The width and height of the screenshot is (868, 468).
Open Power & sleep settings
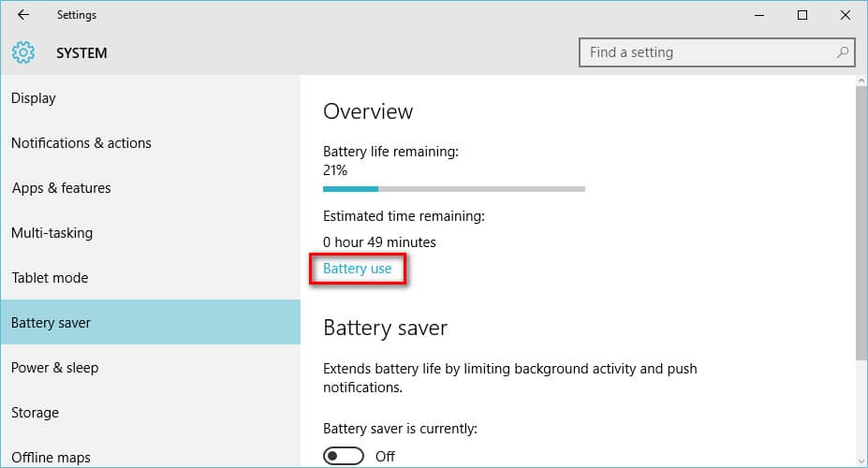[x=54, y=368]
